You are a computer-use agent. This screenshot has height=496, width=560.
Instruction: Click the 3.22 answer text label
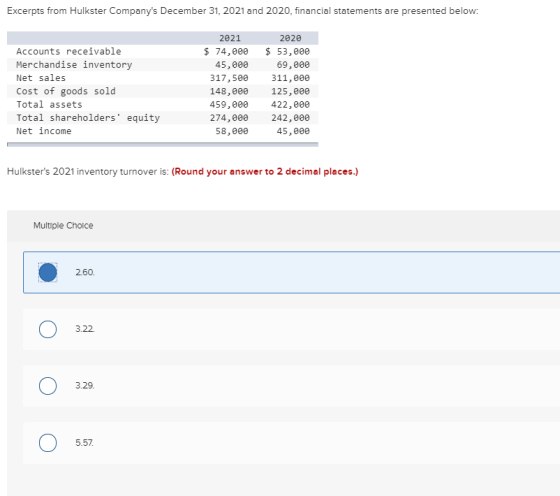tap(85, 329)
